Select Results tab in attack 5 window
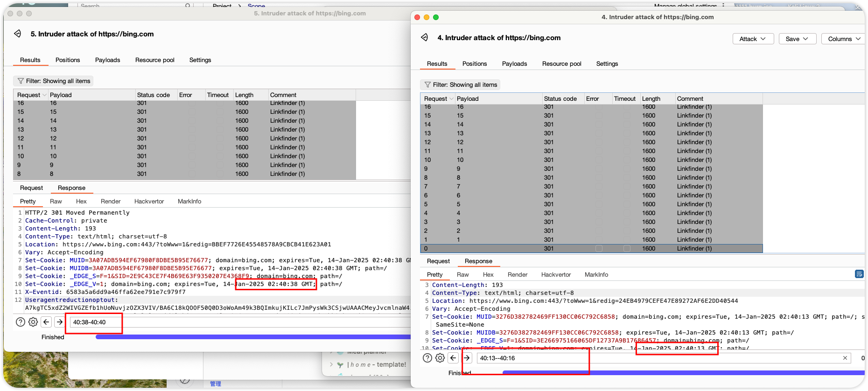This screenshot has height=391, width=868. click(x=30, y=60)
